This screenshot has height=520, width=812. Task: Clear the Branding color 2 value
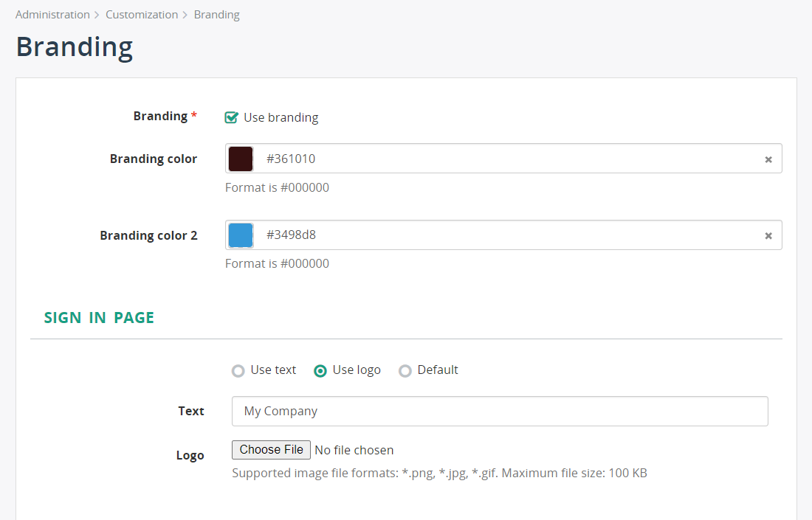768,235
